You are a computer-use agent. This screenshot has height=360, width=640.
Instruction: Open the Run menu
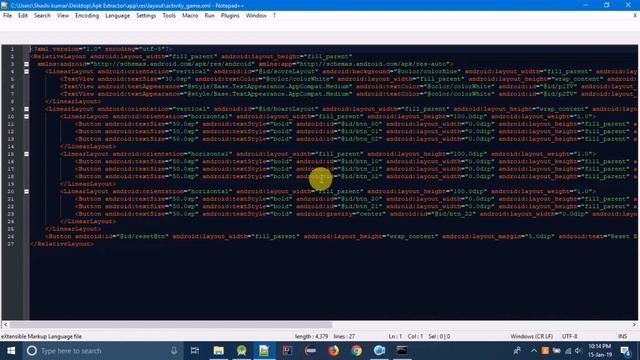click(x=209, y=16)
